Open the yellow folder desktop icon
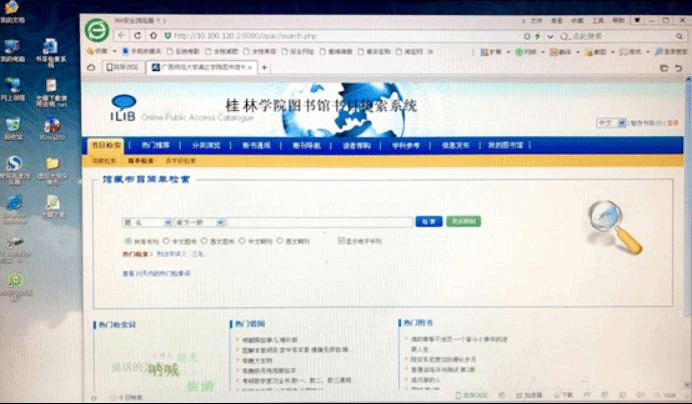Image resolution: width=692 pixels, height=404 pixels. [x=52, y=163]
